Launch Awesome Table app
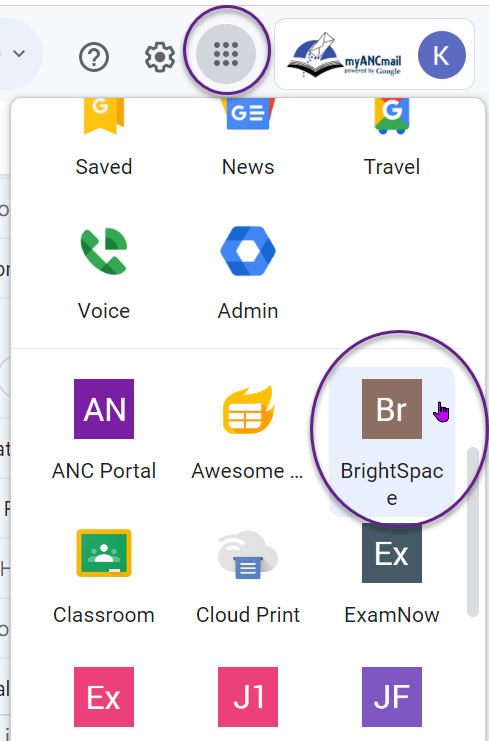 (x=248, y=430)
